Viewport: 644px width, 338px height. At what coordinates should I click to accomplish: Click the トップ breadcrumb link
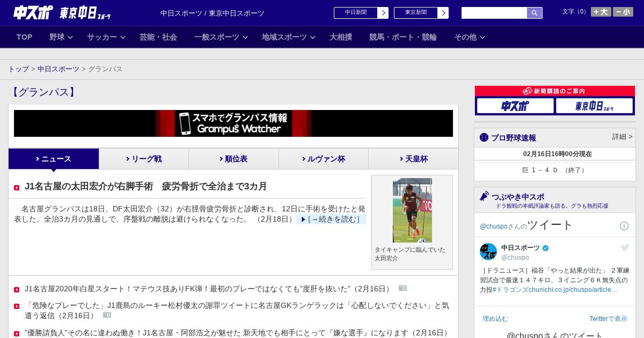click(19, 69)
